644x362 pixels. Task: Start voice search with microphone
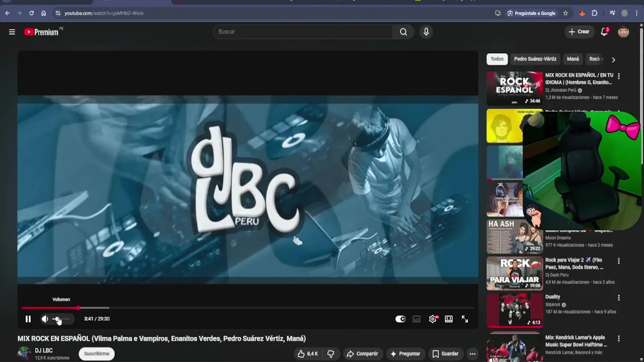click(x=426, y=32)
